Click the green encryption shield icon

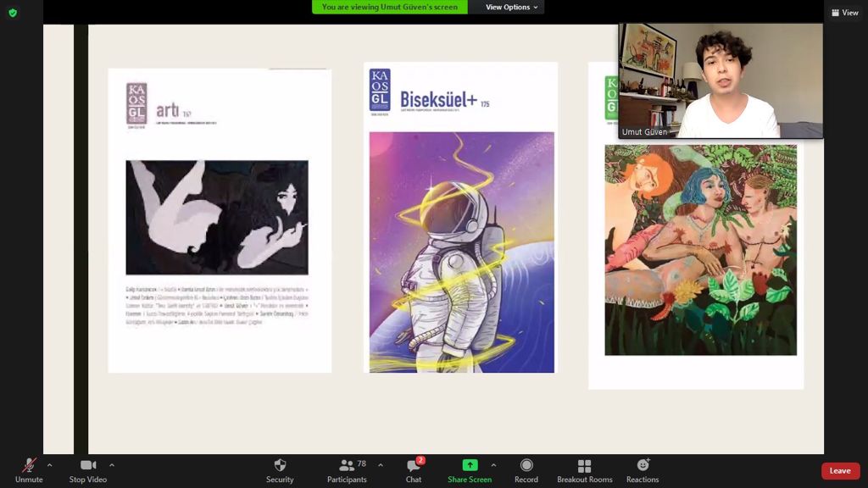tap(13, 13)
